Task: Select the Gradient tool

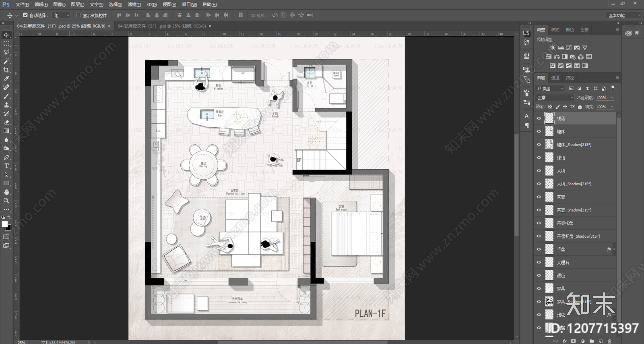Action: pyautogui.click(x=6, y=131)
